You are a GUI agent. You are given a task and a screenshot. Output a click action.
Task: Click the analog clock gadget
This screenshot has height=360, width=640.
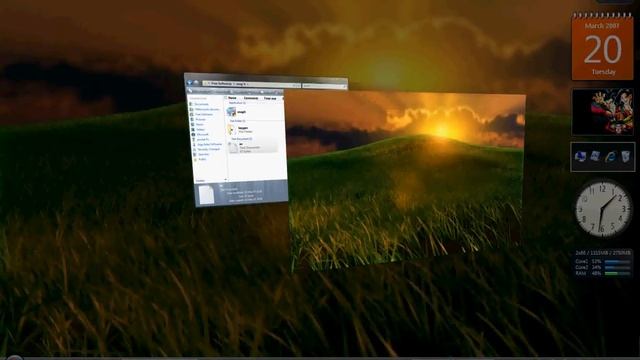coord(603,209)
